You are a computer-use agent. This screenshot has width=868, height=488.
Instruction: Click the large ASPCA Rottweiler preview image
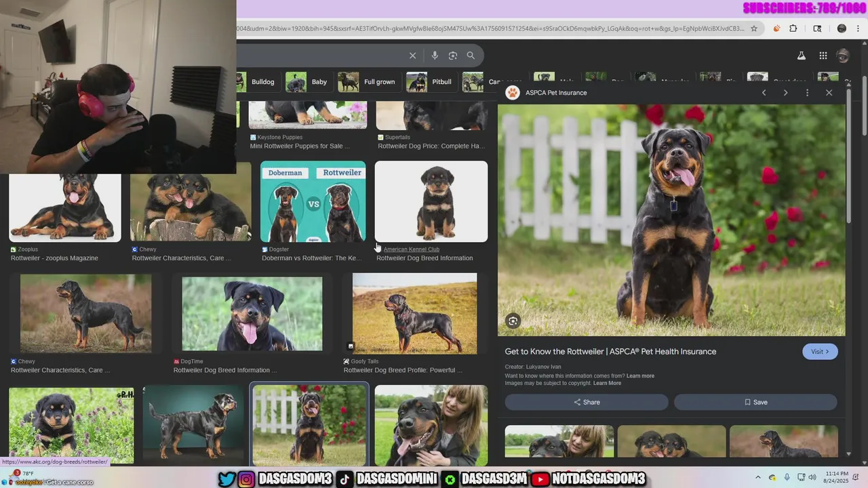pyautogui.click(x=671, y=220)
